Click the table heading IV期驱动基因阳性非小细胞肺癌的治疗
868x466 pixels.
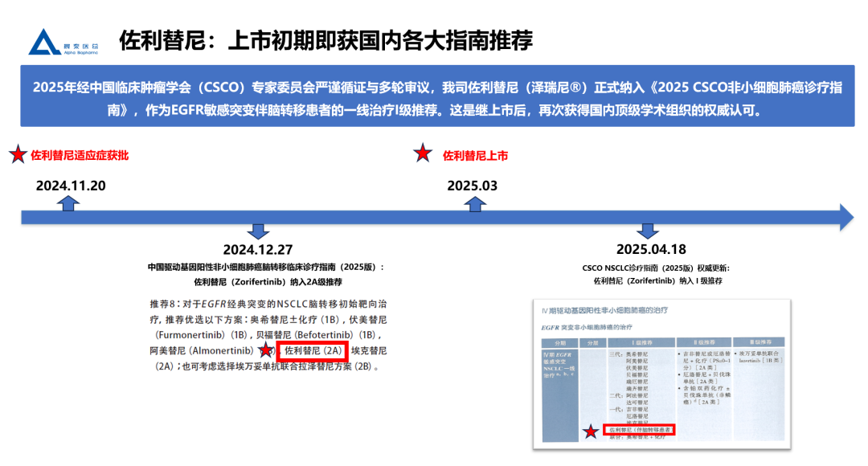(x=604, y=310)
